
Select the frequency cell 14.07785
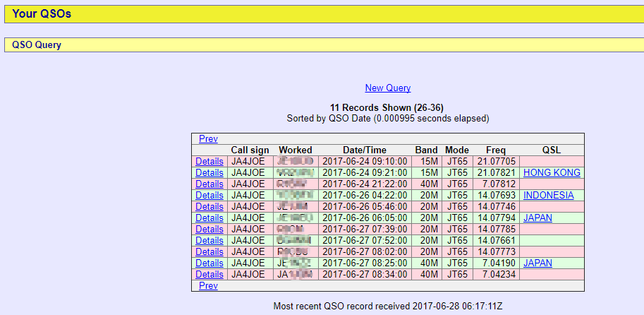[496, 229]
